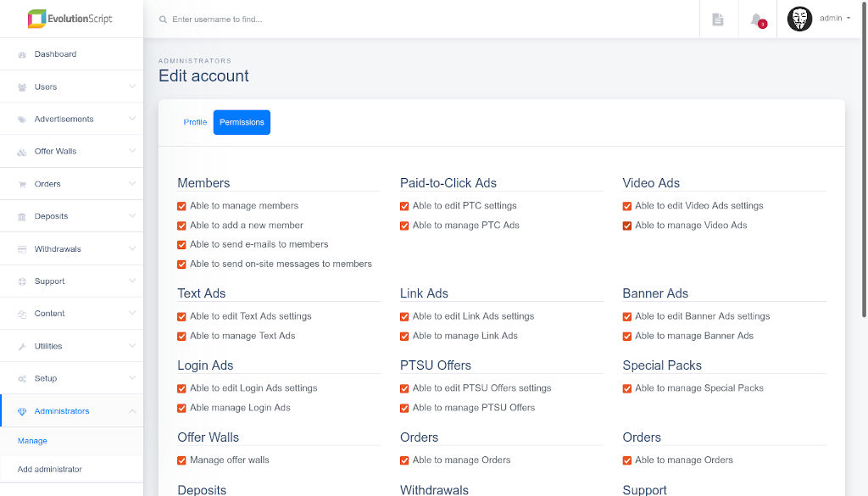Go to Manage administrators link
Image resolution: width=868 pixels, height=496 pixels.
[32, 441]
